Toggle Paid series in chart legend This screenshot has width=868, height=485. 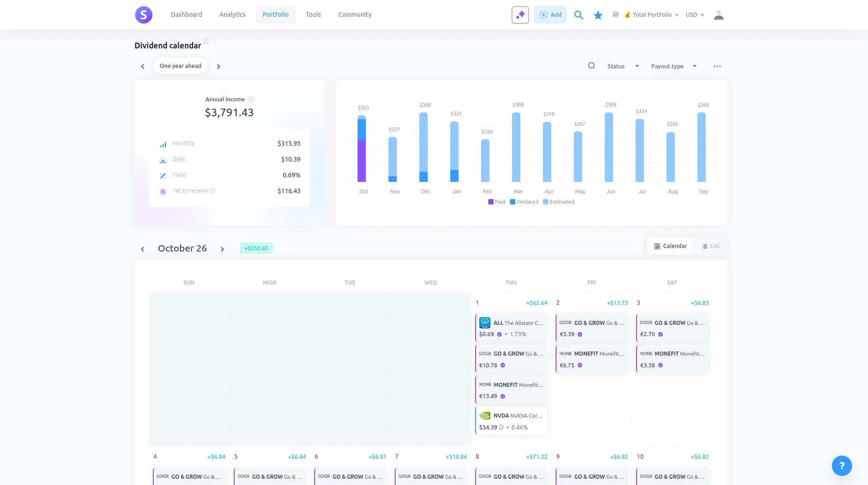coord(497,202)
